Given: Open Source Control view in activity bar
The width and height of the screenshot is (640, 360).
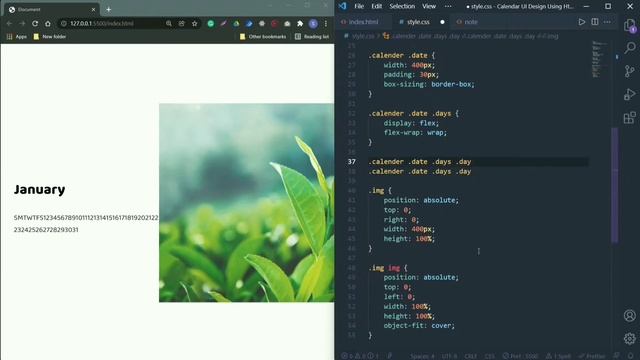Looking at the screenshot, I should point(630,71).
